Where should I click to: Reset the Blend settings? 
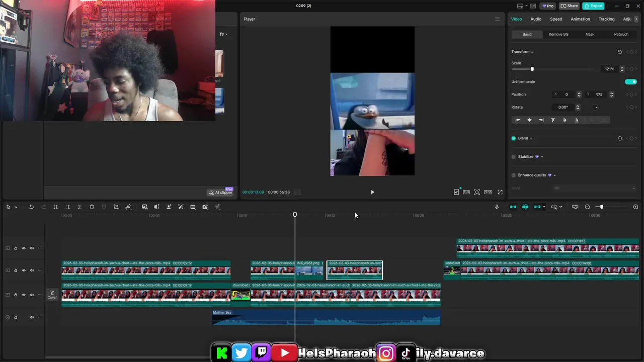619,138
